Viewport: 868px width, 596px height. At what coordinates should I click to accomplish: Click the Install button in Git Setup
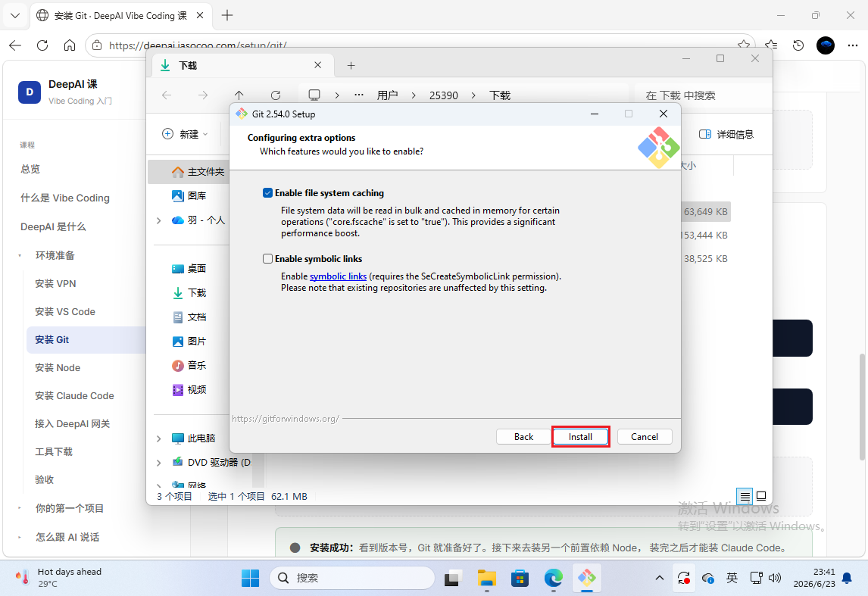point(580,437)
